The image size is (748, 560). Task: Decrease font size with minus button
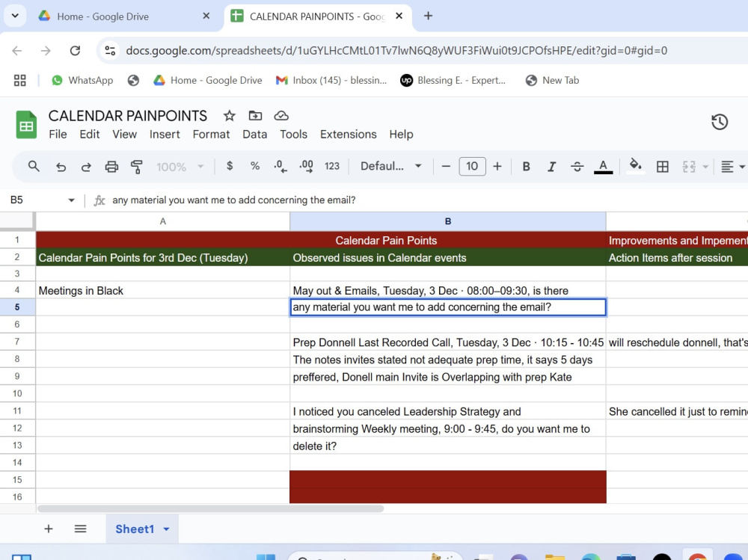446,166
